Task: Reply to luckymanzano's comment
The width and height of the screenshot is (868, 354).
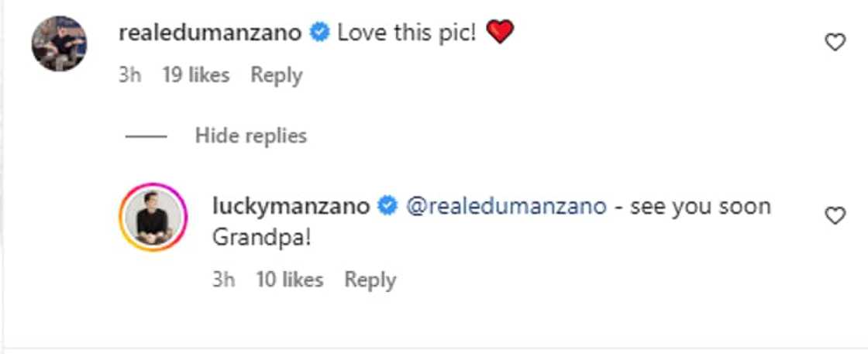Action: [370, 280]
